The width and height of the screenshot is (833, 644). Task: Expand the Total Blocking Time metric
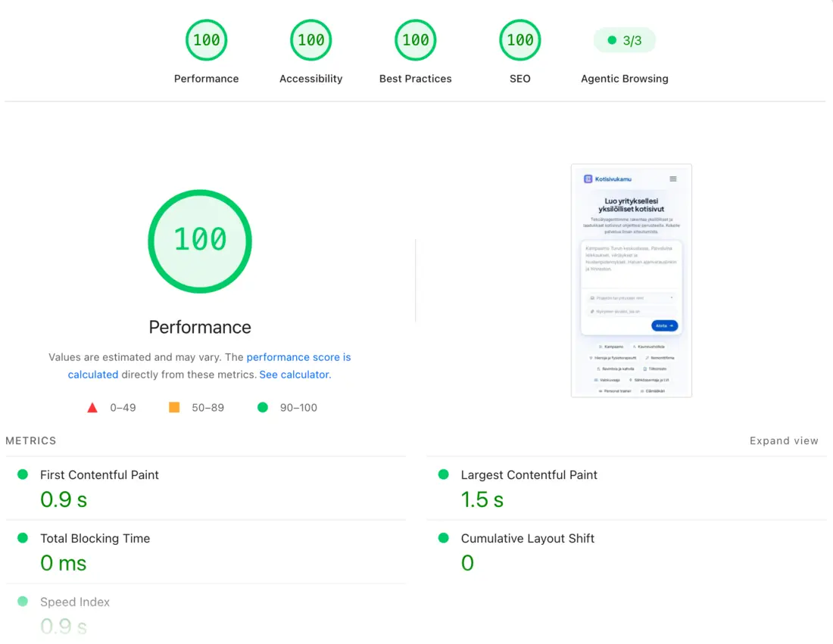[x=205, y=552]
